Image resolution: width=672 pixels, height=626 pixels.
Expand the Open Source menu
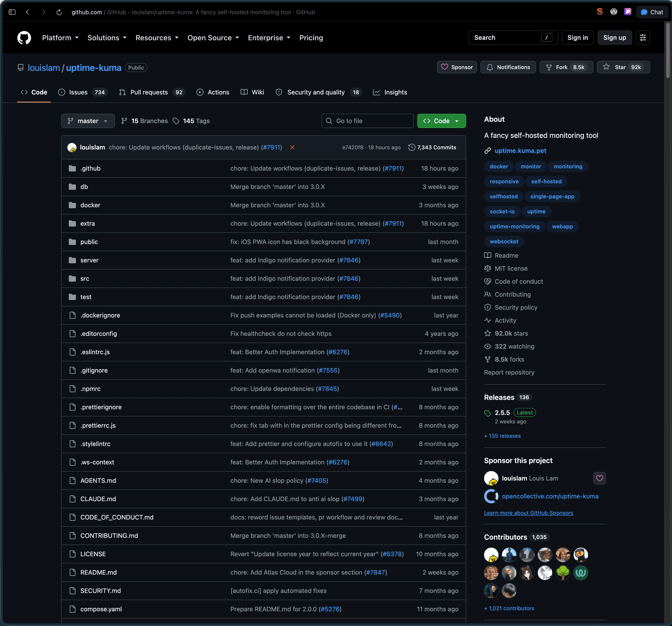click(x=213, y=38)
